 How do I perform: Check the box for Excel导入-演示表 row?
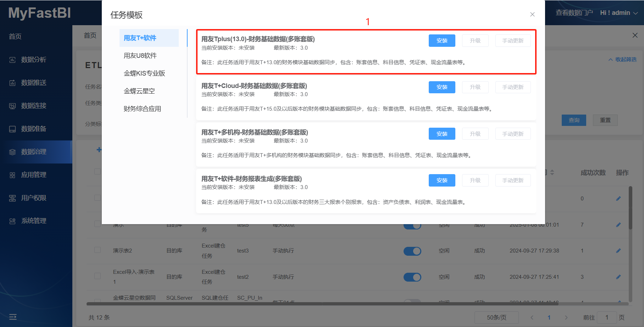[x=98, y=276]
